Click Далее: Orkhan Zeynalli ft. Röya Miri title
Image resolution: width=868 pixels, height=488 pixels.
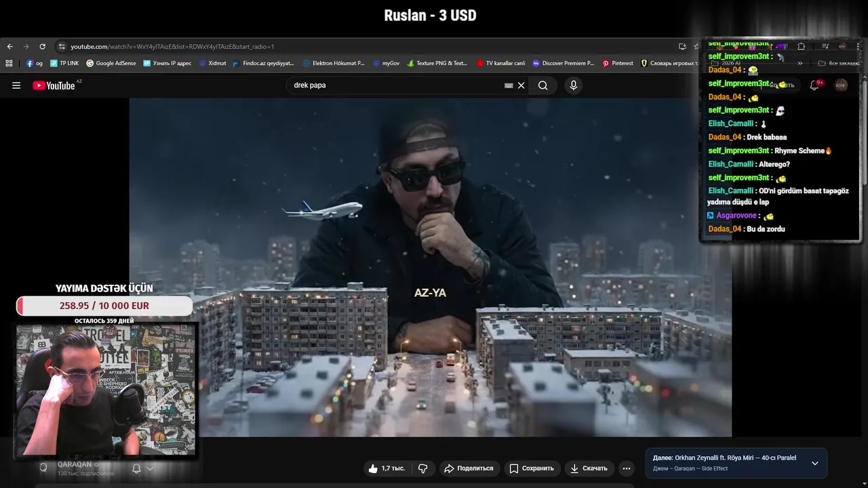(724, 457)
